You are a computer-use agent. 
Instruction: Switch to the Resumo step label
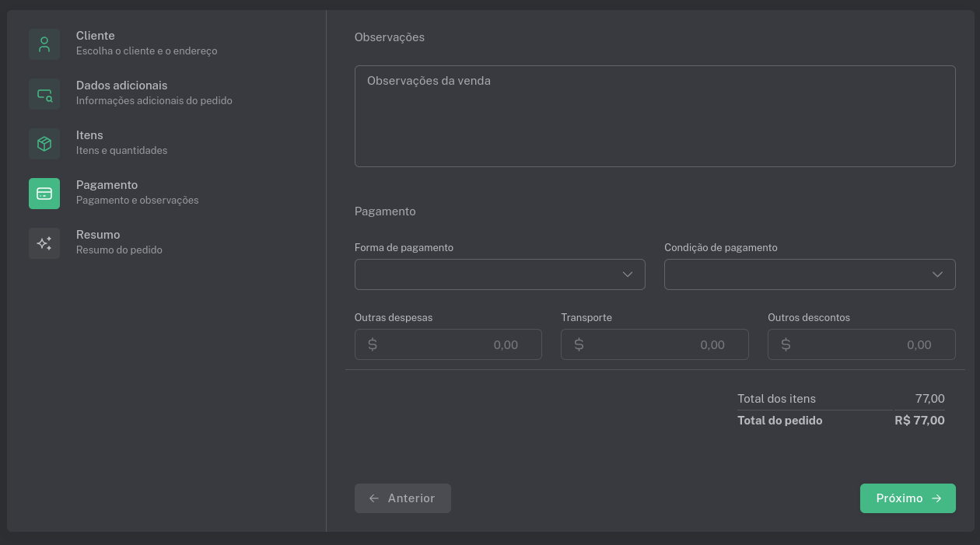click(98, 235)
